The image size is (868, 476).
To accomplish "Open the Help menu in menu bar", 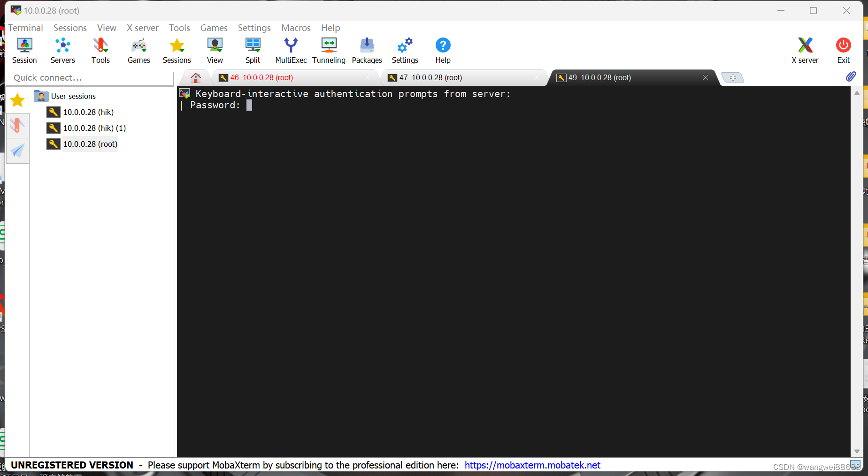I will pyautogui.click(x=330, y=28).
